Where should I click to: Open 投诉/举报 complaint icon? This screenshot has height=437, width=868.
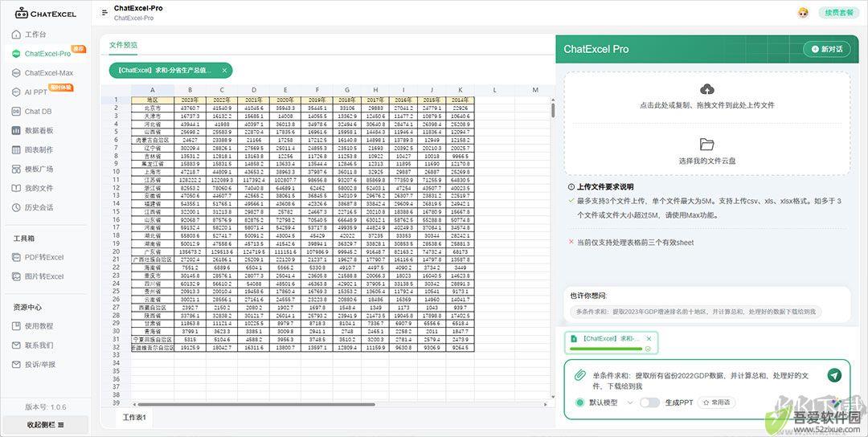(16, 365)
